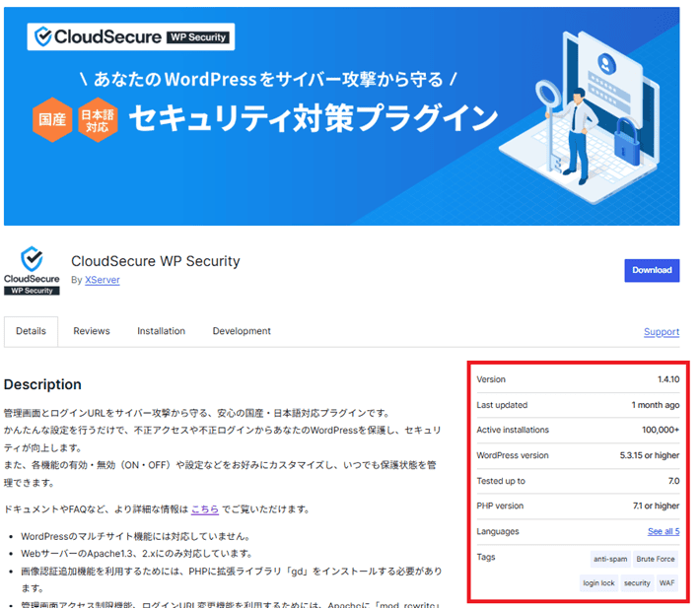
Task: Click the CloudSecure plugin icon beside title
Action: [32, 270]
